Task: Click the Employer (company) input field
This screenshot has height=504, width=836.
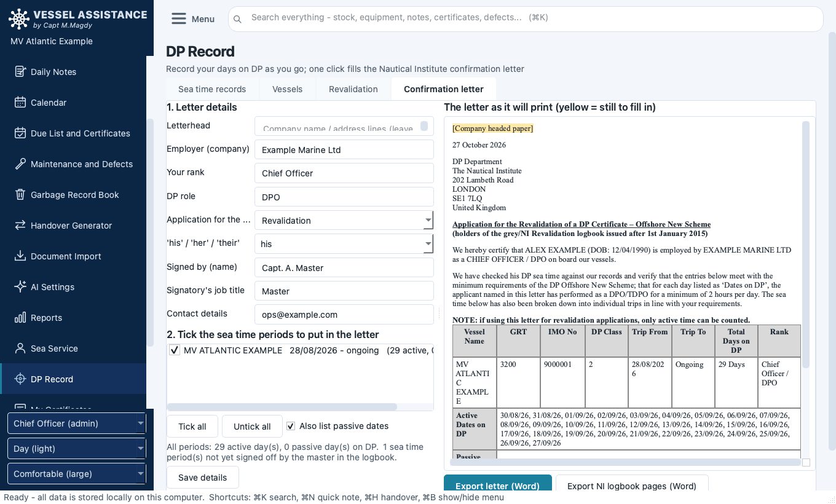Action: tap(344, 149)
